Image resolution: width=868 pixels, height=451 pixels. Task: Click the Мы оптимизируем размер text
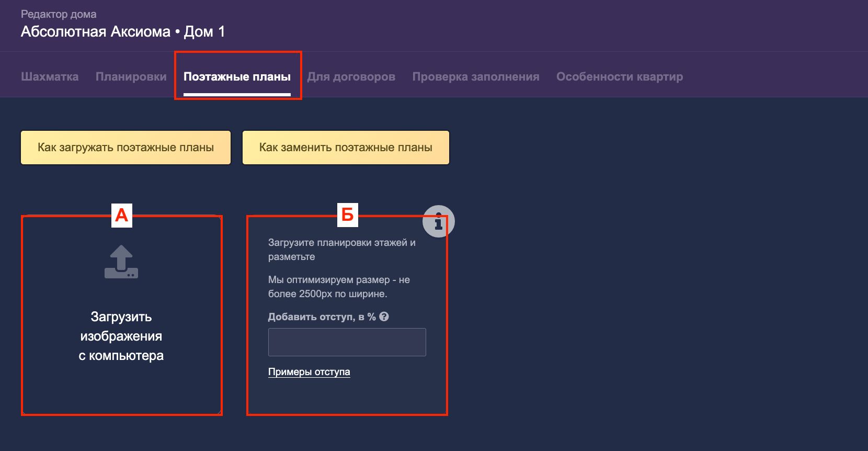pyautogui.click(x=339, y=287)
